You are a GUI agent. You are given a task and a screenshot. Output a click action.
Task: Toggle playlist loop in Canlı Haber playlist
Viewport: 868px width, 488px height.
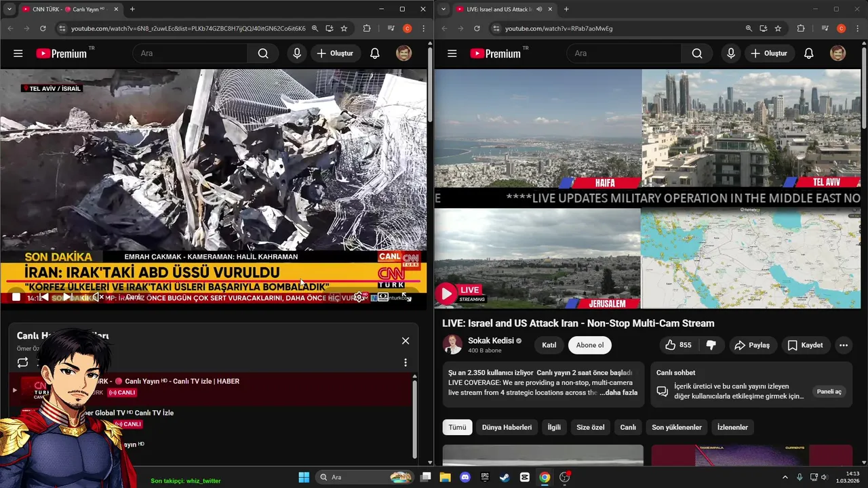(x=22, y=363)
